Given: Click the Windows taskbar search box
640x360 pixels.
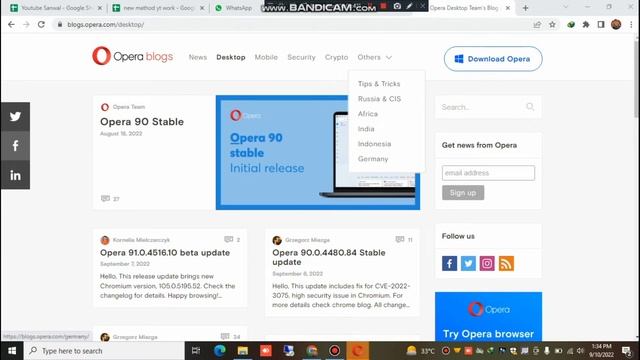Looking at the screenshot, I should [104, 351].
